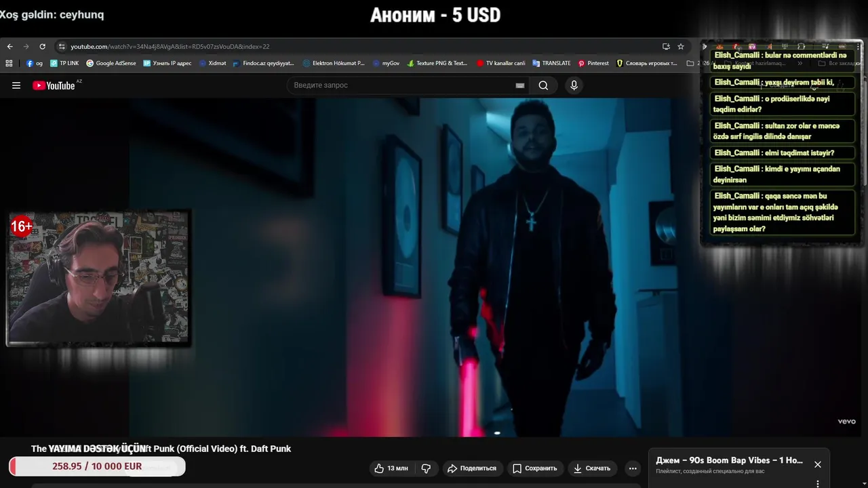Dislike the video
This screenshot has width=868, height=488.
426,468
